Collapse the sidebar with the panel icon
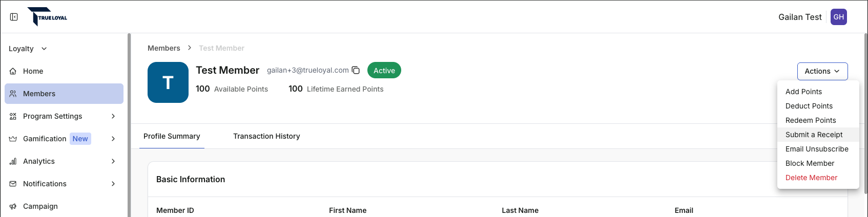The width and height of the screenshot is (868, 217). coord(14,17)
